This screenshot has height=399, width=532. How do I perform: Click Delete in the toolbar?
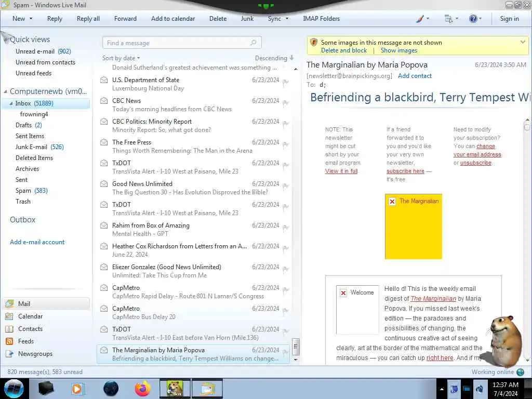point(218,19)
